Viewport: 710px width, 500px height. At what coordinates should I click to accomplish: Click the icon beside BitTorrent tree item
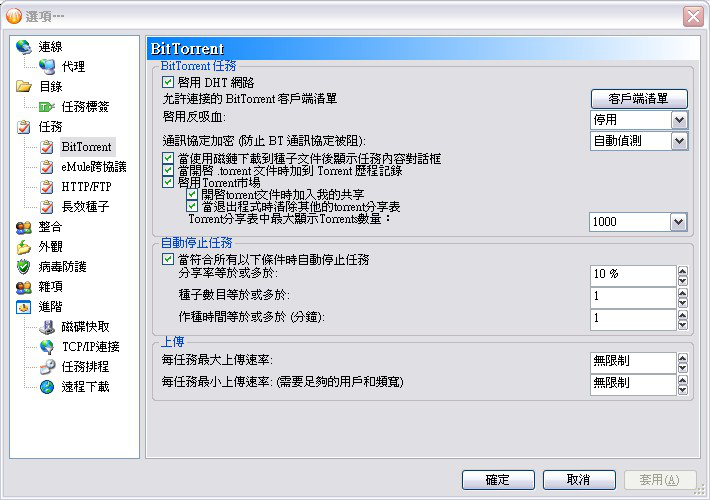(47, 147)
